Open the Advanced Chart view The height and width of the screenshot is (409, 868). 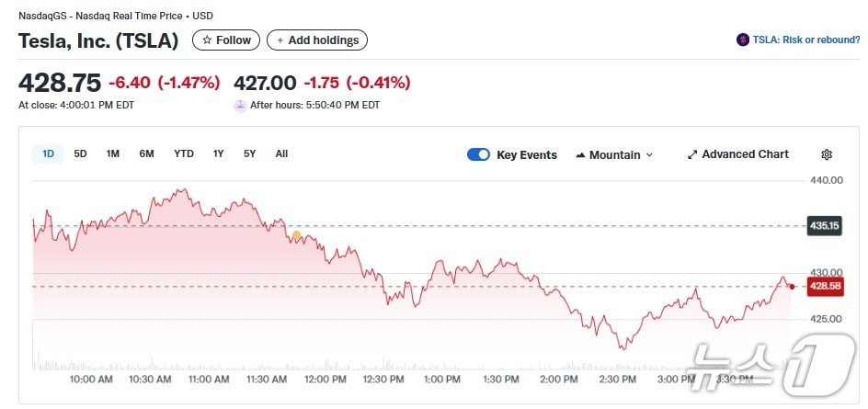(x=745, y=154)
